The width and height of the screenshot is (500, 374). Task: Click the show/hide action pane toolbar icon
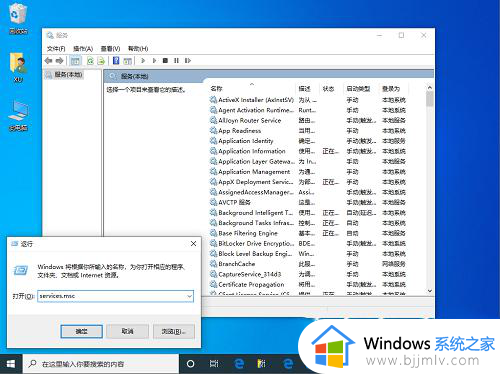(x=127, y=61)
